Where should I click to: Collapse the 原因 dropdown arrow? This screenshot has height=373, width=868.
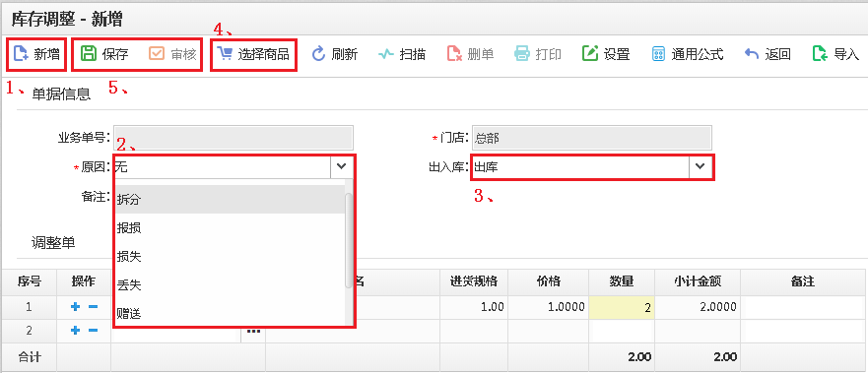tap(341, 167)
